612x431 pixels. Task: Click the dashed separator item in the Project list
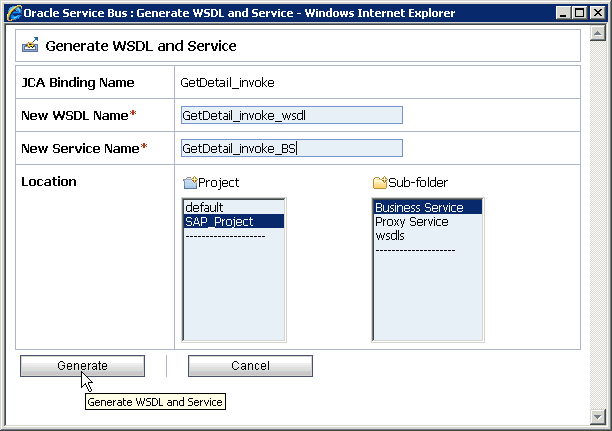click(234, 236)
